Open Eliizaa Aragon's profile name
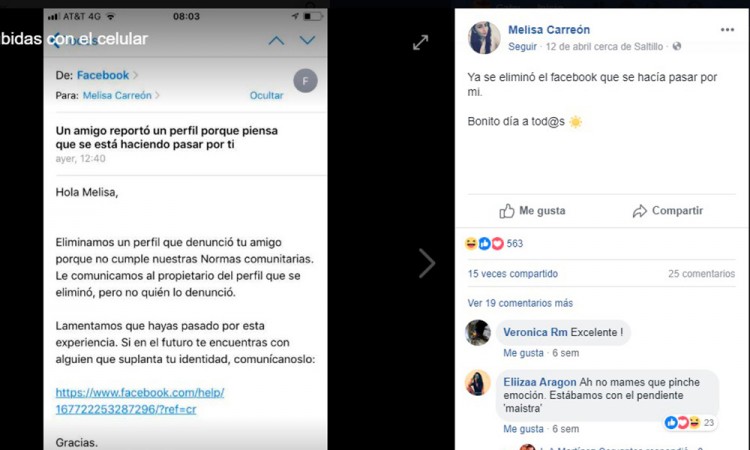The width and height of the screenshot is (750, 450). tap(540, 382)
